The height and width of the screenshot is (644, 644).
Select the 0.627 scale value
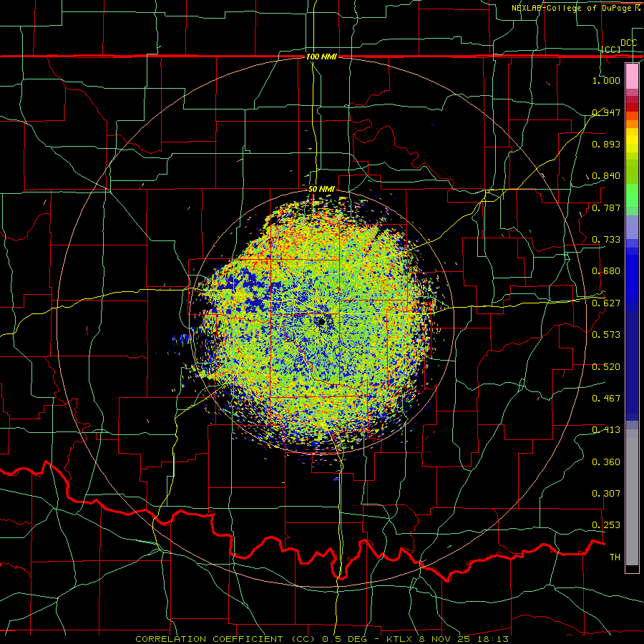click(x=606, y=303)
